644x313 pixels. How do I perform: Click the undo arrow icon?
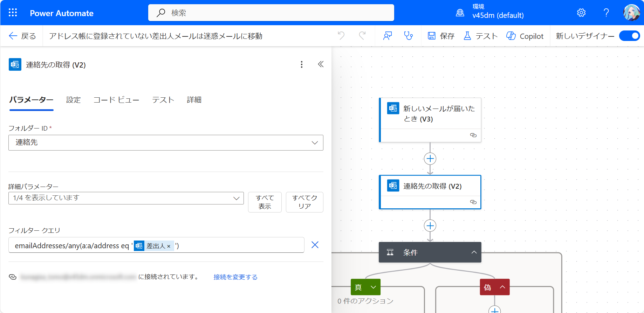pyautogui.click(x=341, y=36)
